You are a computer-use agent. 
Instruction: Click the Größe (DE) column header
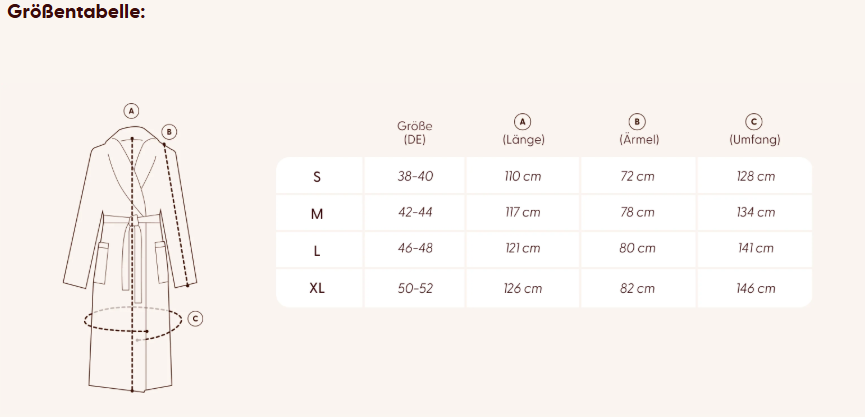click(x=415, y=133)
